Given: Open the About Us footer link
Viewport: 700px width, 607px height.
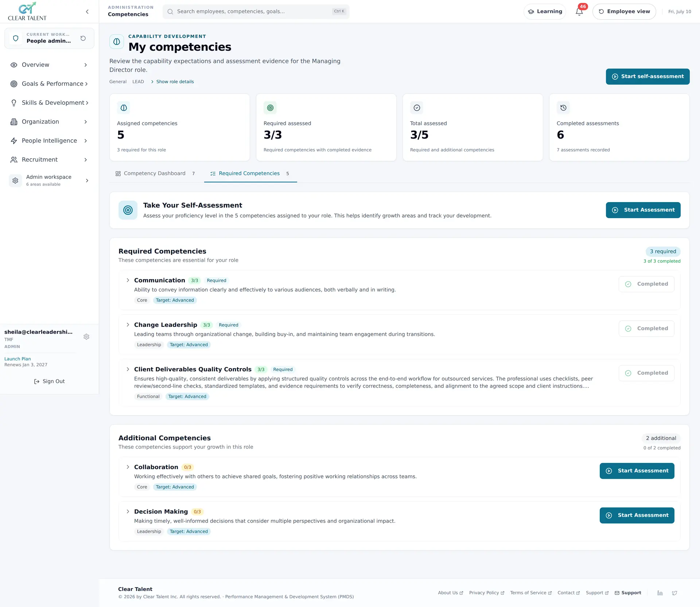Looking at the screenshot, I should (450, 593).
